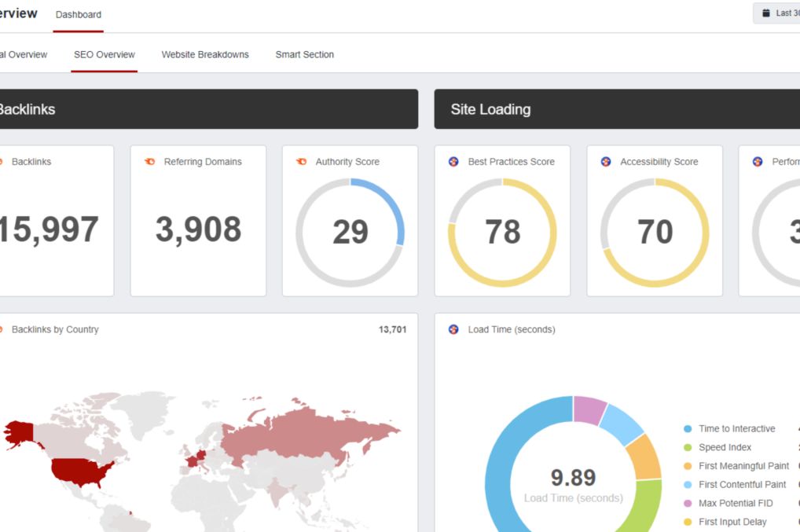
Task: Click the calendar icon in date selector
Action: tap(766, 13)
